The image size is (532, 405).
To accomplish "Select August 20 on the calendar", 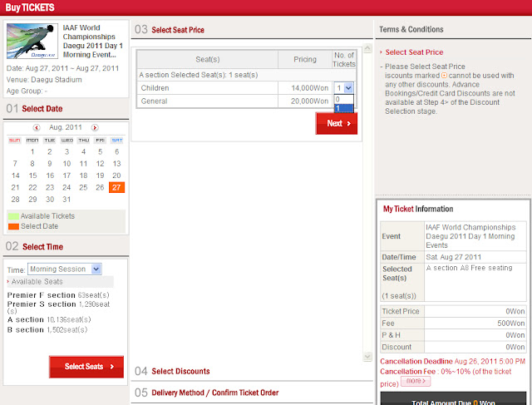I will 116,175.
